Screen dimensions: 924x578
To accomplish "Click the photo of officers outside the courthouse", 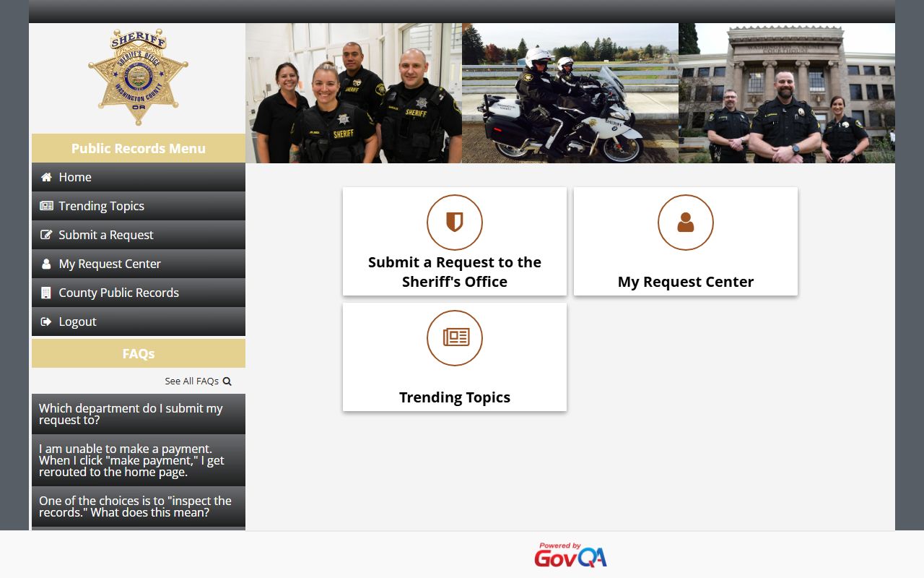I will point(787,93).
